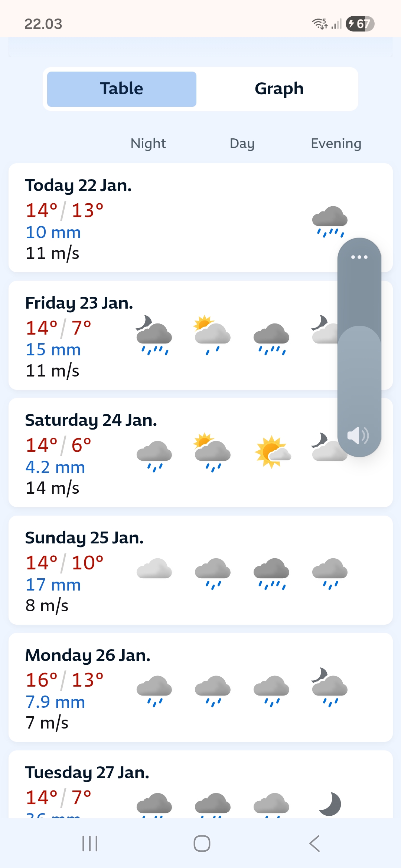
Task: Tap today's evening heavy rain icon
Action: pos(330,221)
